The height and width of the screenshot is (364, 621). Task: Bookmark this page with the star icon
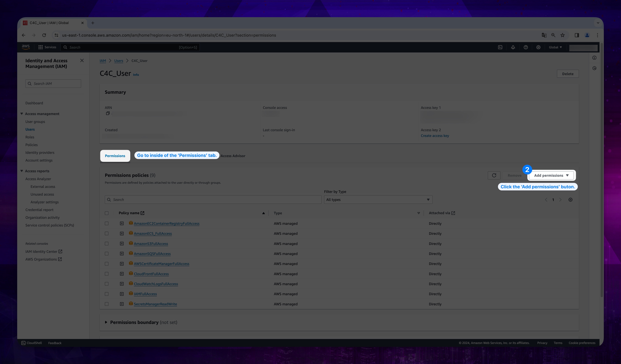tap(563, 35)
